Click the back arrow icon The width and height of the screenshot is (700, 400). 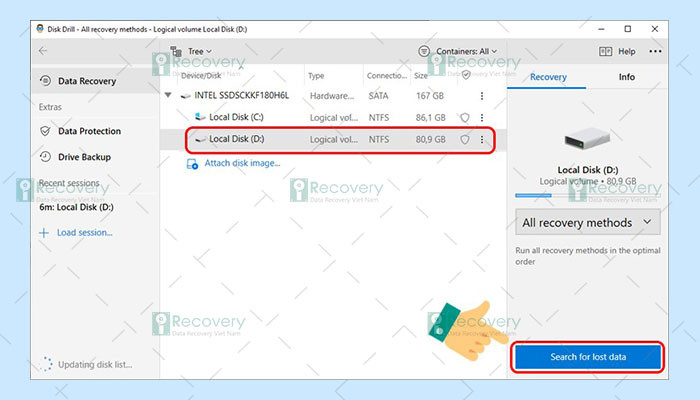[43, 51]
